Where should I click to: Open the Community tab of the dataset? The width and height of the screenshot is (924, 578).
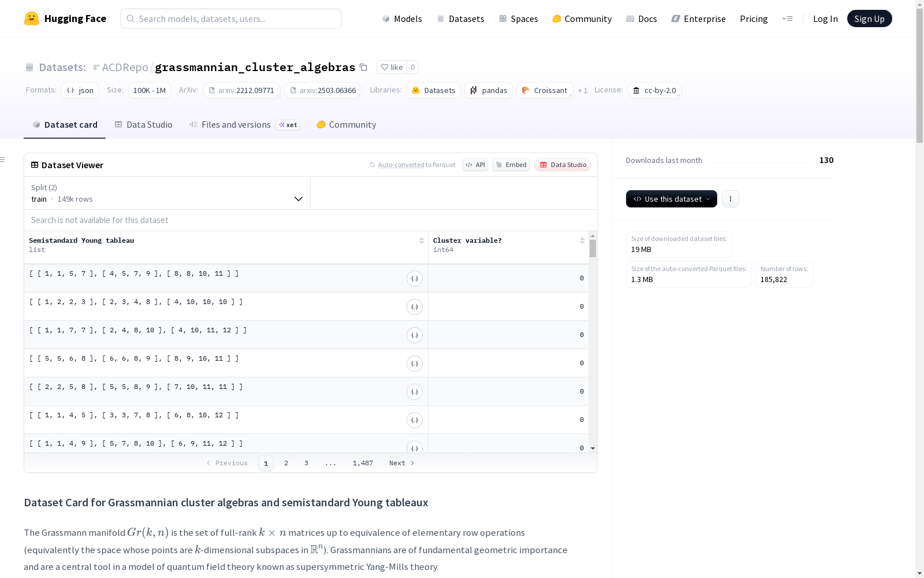pyautogui.click(x=346, y=125)
